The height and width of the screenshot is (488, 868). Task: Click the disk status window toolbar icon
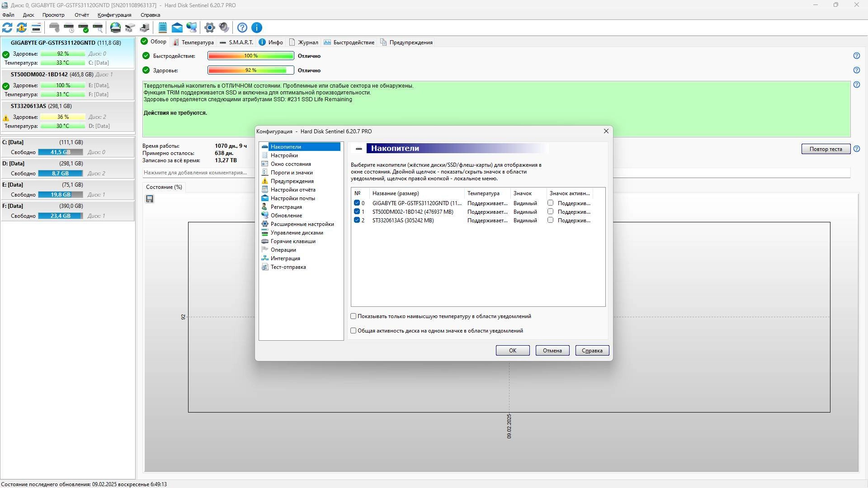(x=36, y=28)
